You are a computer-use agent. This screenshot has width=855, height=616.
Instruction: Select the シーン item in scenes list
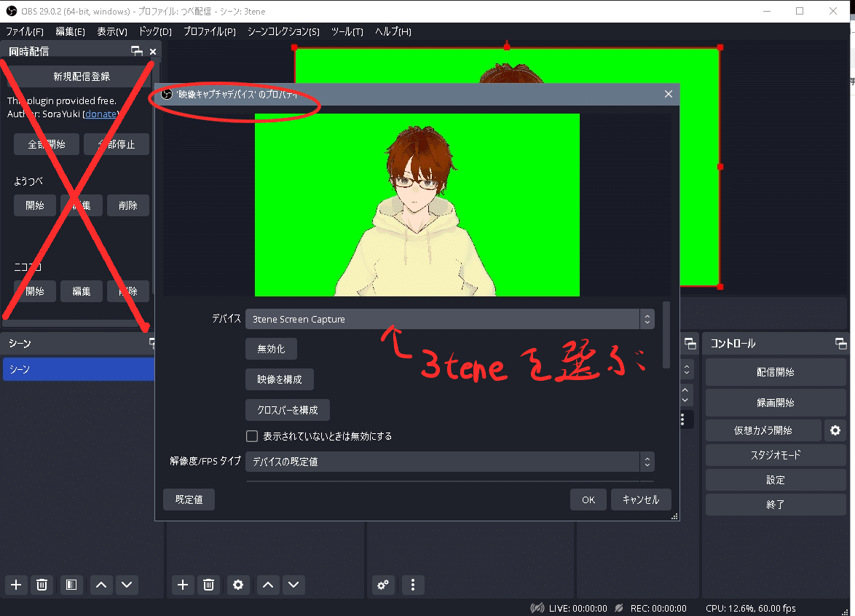pos(79,369)
